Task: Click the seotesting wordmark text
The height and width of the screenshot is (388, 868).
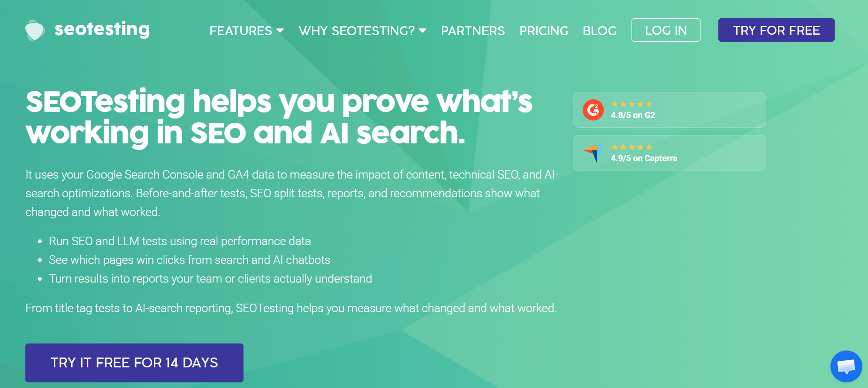Action: point(102,30)
